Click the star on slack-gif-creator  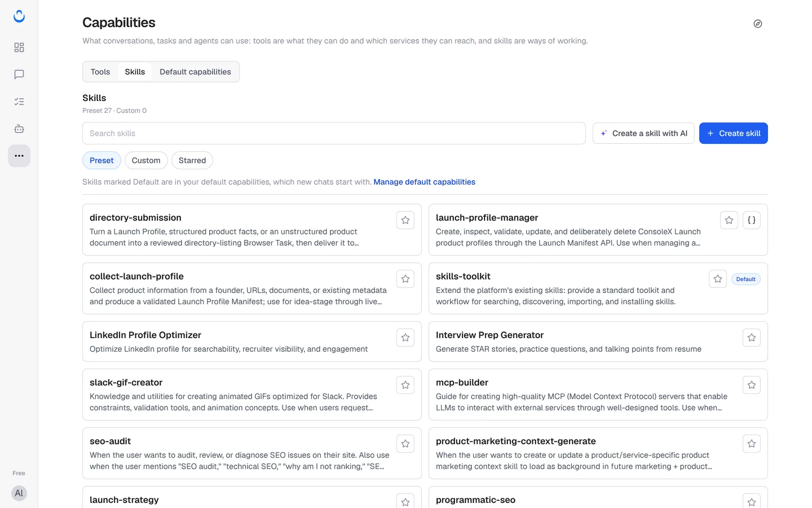[405, 385]
